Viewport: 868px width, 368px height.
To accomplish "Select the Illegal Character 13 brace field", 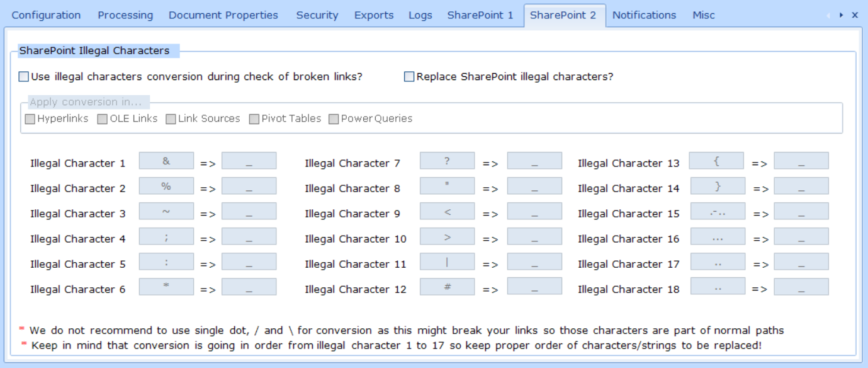I will coord(716,161).
